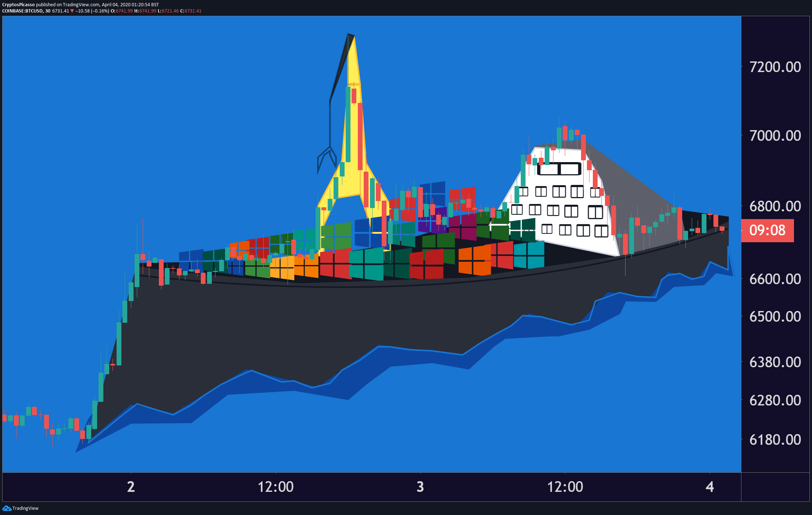Image resolution: width=812 pixels, height=515 pixels.
Task: Click the 6380.00 price axis label
Action: [775, 362]
